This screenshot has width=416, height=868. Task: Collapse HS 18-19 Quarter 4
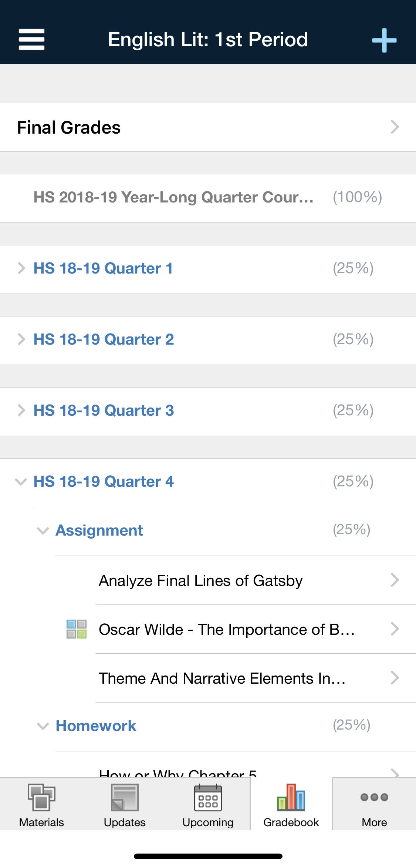click(21, 482)
